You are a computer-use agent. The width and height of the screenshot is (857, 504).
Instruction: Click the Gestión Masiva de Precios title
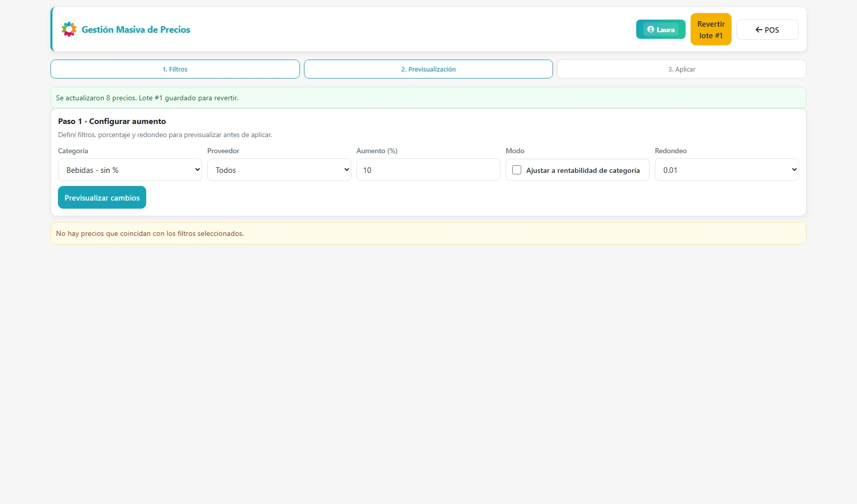(x=136, y=29)
